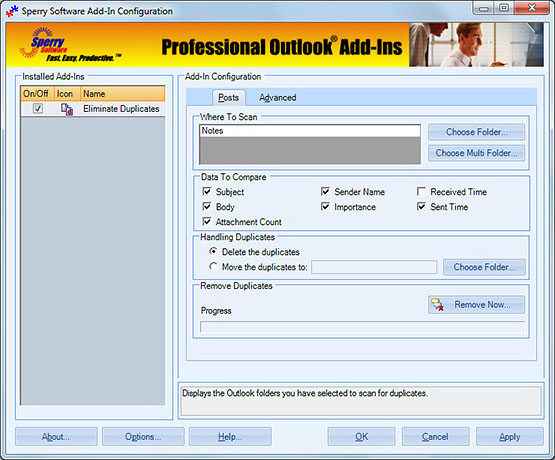555x460 pixels.
Task: Select Delete the duplicates radio option
Action: pyautogui.click(x=213, y=251)
